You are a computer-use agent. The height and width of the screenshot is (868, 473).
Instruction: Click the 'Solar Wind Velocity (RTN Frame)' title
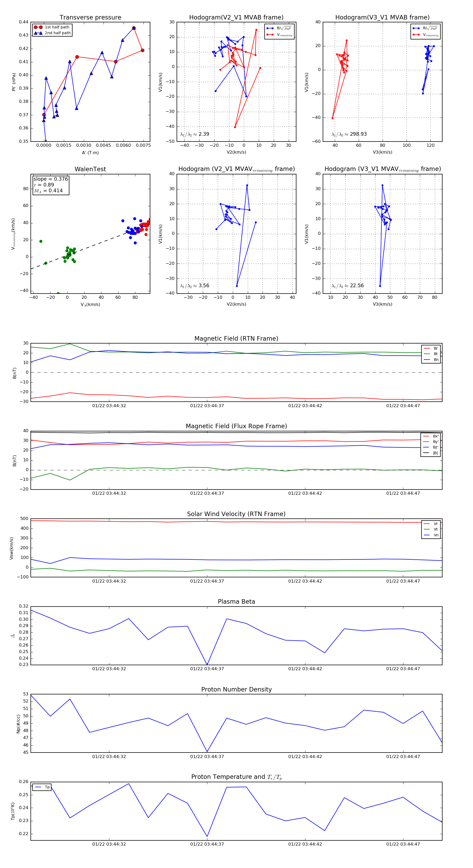coord(236,514)
